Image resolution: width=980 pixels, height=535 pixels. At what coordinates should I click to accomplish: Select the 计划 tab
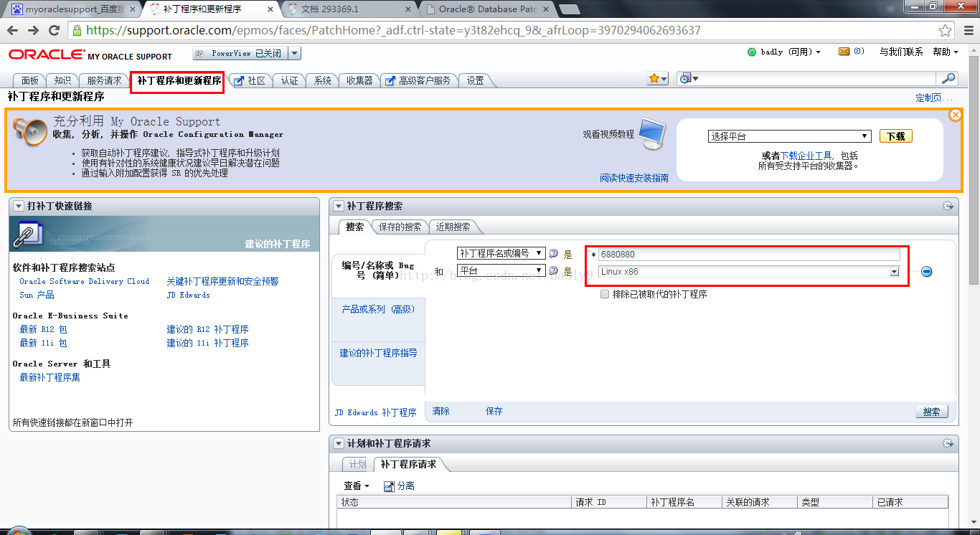[x=357, y=464]
